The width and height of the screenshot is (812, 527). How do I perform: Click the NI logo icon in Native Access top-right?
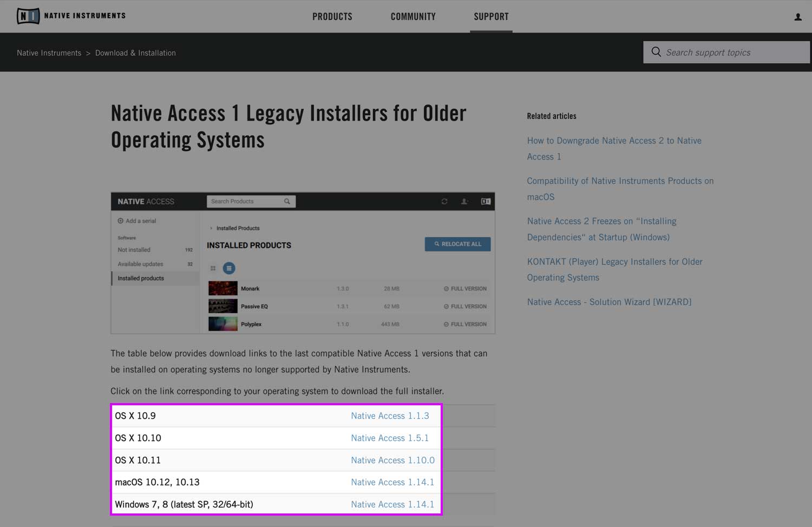coord(485,201)
